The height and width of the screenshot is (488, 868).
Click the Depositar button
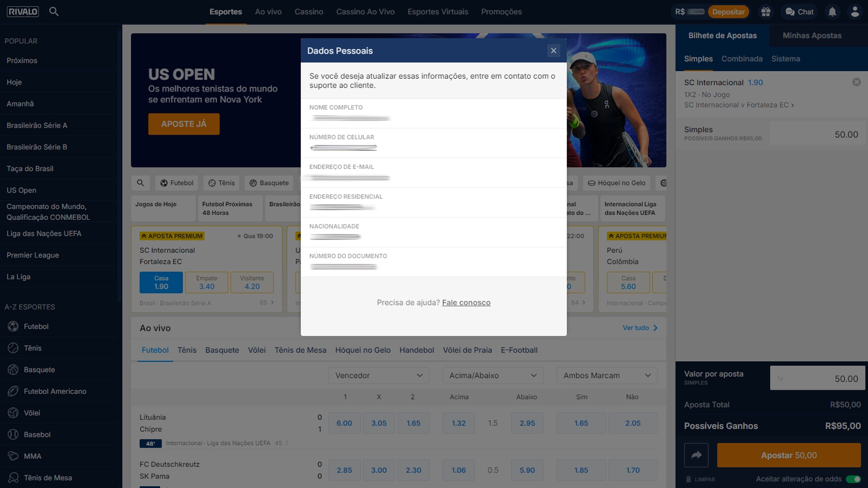728,12
